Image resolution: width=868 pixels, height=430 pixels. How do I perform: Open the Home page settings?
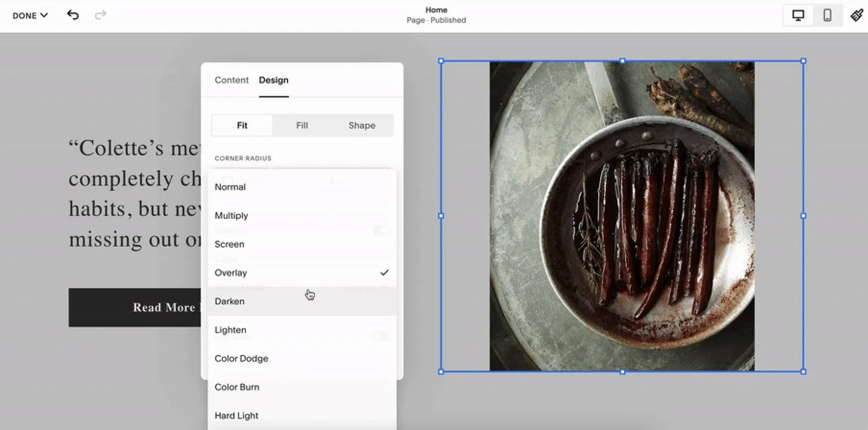pos(436,14)
